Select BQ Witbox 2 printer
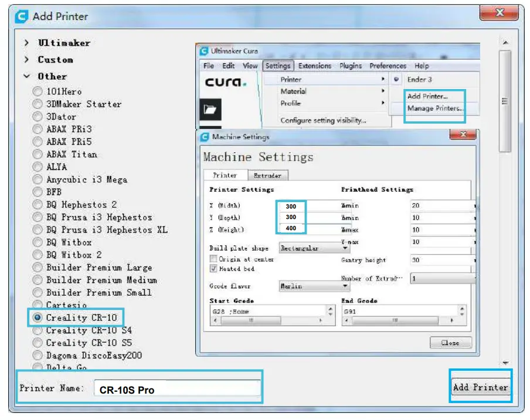530x420 pixels. [x=38, y=255]
